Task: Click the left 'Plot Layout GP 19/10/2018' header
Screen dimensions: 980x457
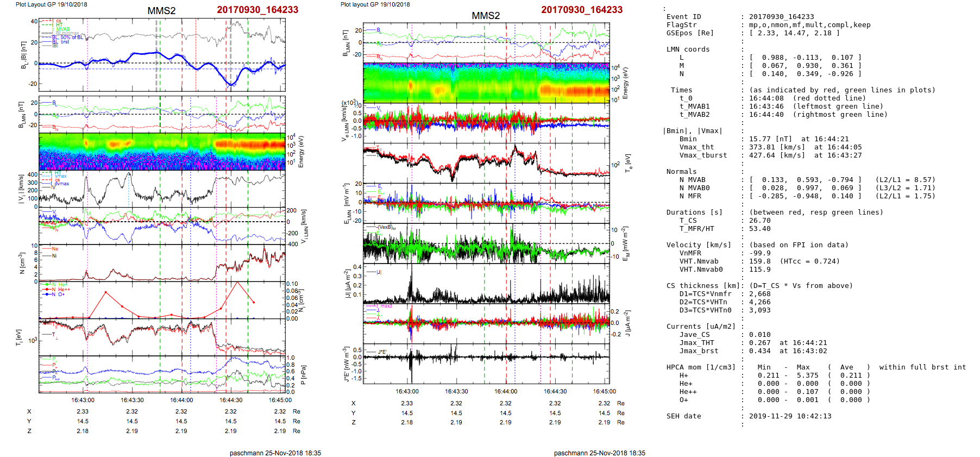Action: pyautogui.click(x=51, y=4)
